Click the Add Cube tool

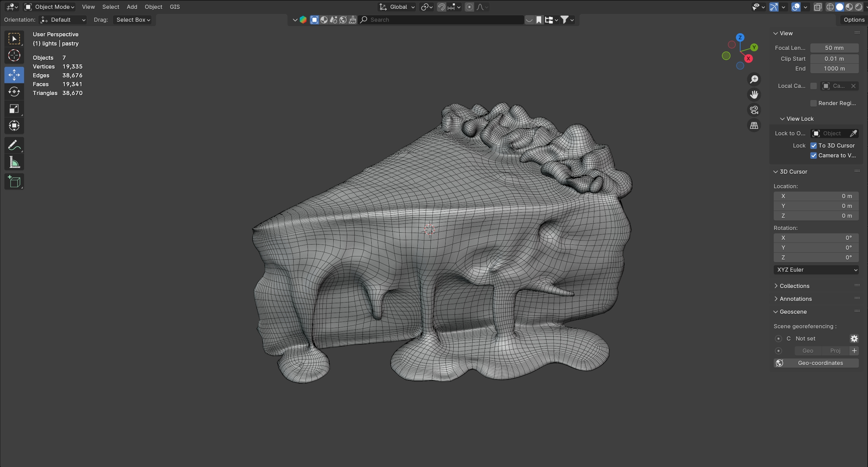[14, 182]
